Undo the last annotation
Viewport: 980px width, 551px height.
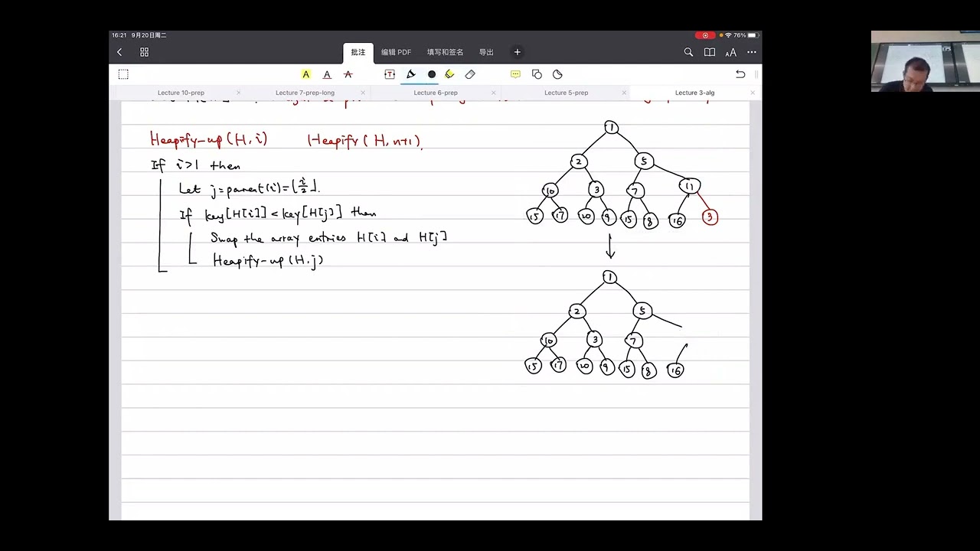click(x=740, y=74)
